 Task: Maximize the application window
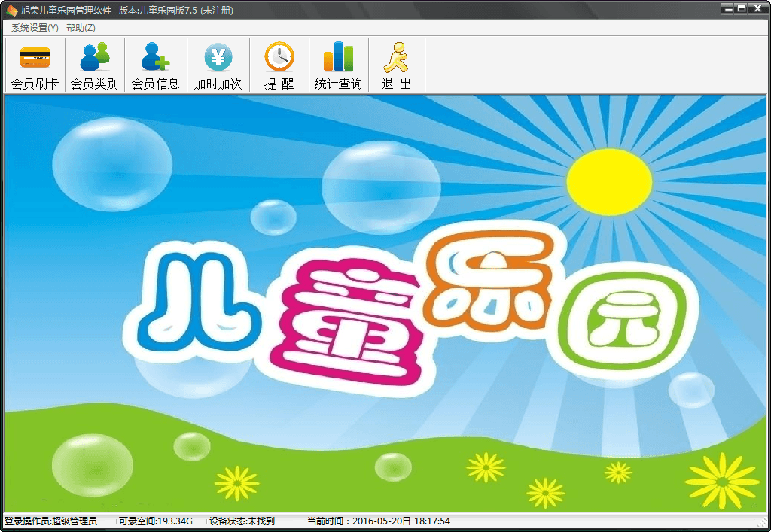[x=742, y=8]
